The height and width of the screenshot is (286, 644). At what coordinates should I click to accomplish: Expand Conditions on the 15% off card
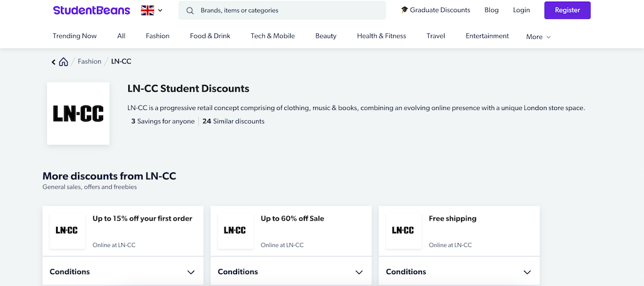tap(123, 272)
